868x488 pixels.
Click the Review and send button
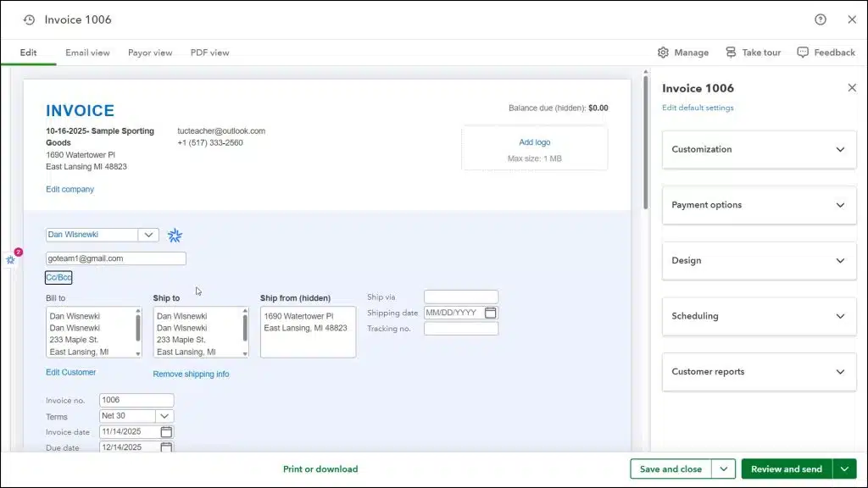click(787, 469)
